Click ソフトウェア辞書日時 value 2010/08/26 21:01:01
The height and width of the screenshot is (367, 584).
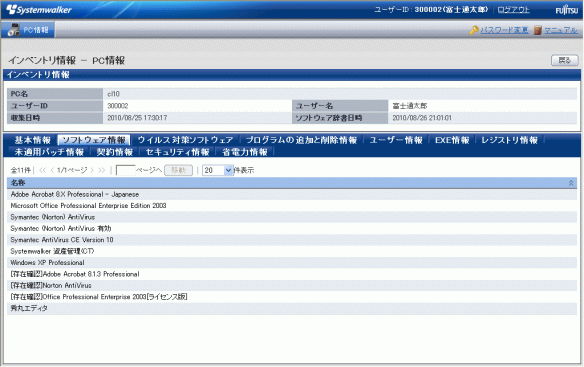pyautogui.click(x=422, y=118)
